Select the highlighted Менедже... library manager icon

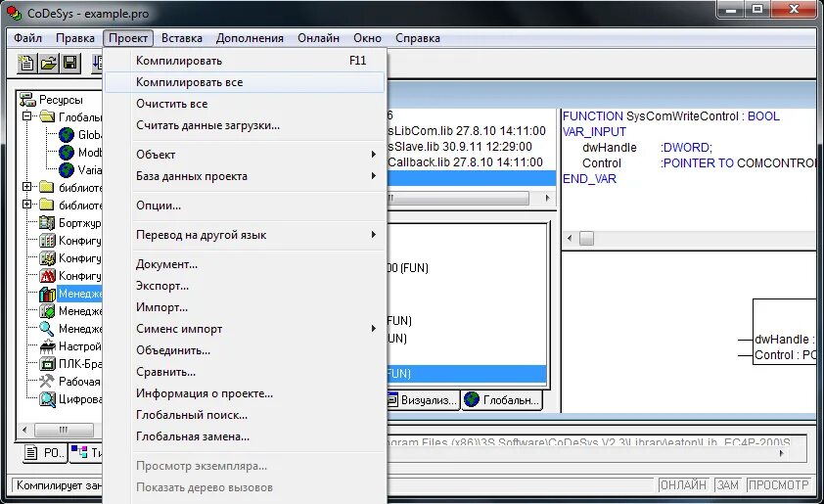(47, 294)
